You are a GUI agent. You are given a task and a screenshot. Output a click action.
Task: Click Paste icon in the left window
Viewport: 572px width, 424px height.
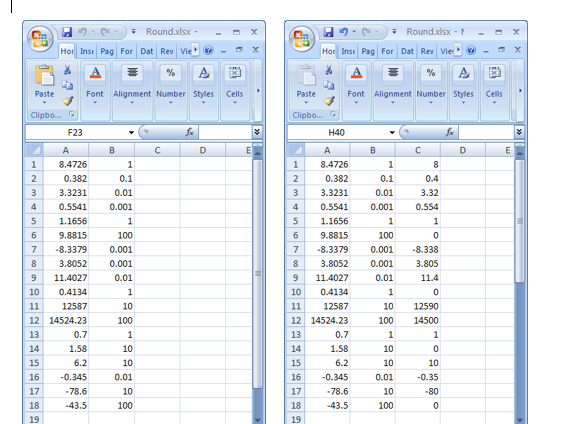(44, 75)
